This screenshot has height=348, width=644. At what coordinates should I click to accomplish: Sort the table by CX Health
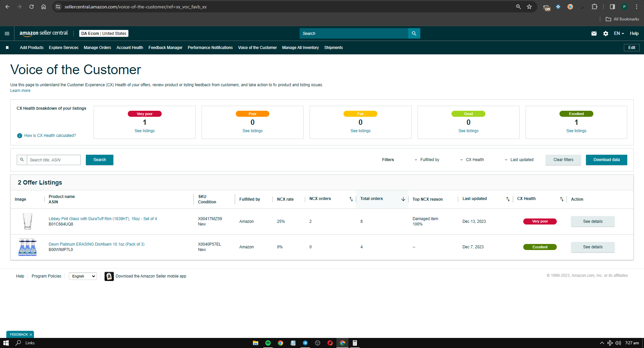click(x=562, y=199)
